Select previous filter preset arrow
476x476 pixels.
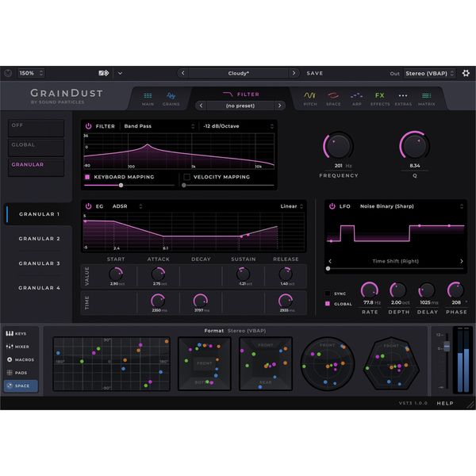201,106
